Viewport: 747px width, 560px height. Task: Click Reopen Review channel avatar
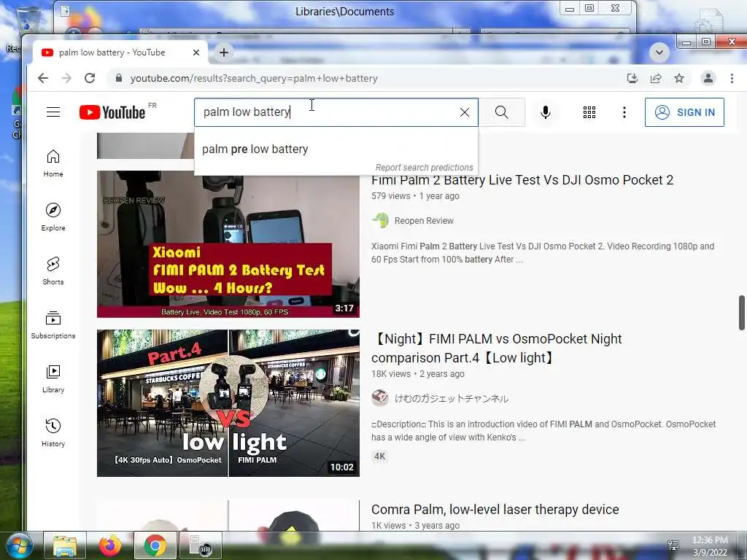point(380,220)
